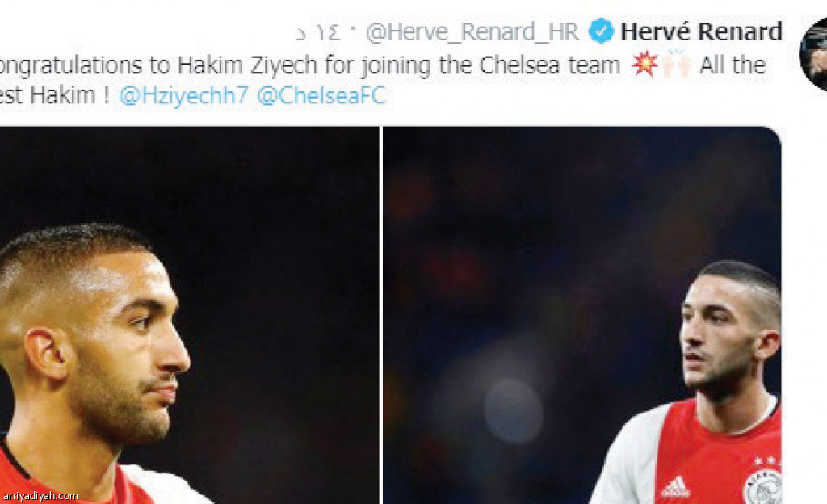This screenshot has height=504, width=827.
Task: Open the right photo of Ziyech in Ajax kit
Action: coord(581,315)
